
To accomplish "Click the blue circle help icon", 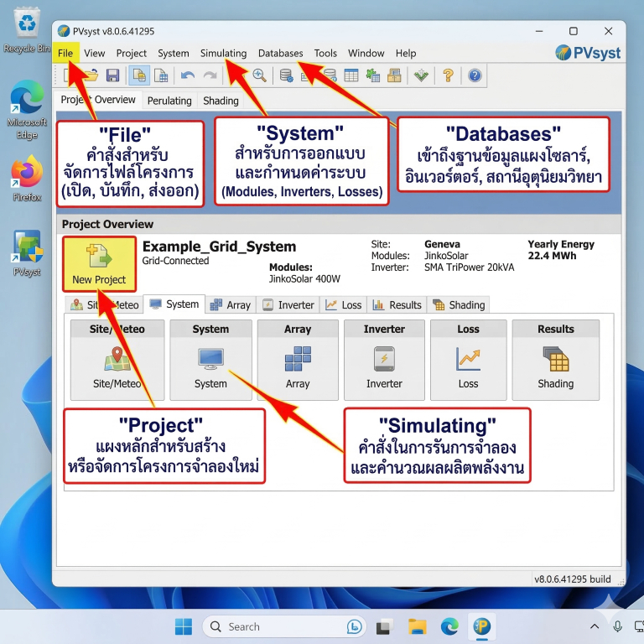I will pyautogui.click(x=475, y=75).
